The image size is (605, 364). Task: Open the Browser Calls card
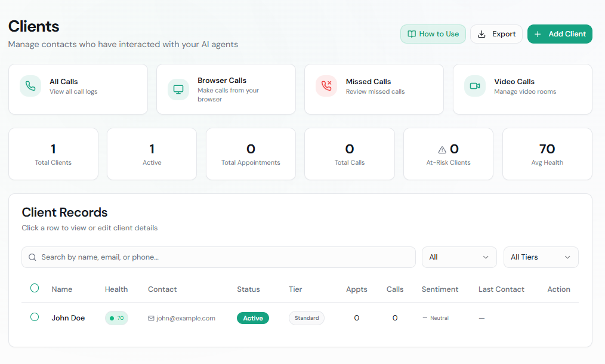click(226, 89)
